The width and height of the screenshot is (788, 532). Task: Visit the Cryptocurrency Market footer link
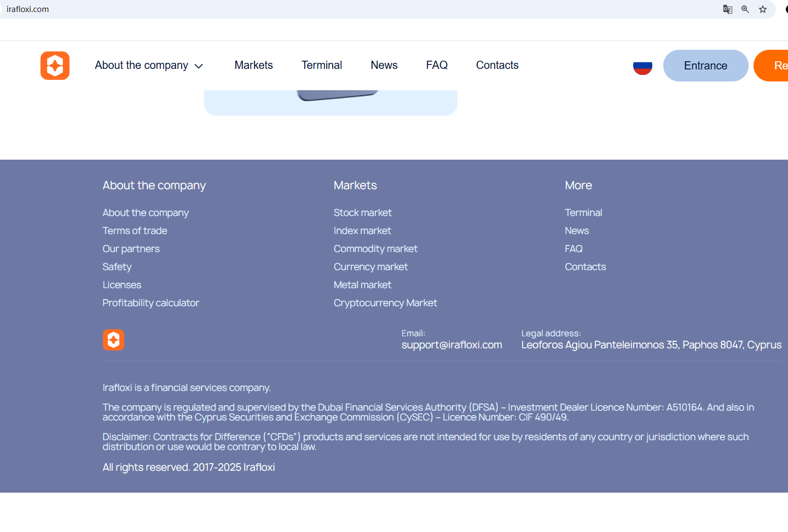pyautogui.click(x=385, y=303)
